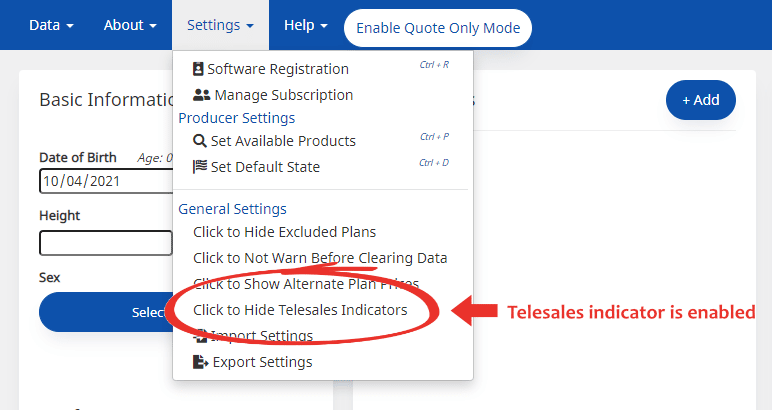Click the Manage Subscription people icon
The width and height of the screenshot is (773, 410).
point(201,95)
